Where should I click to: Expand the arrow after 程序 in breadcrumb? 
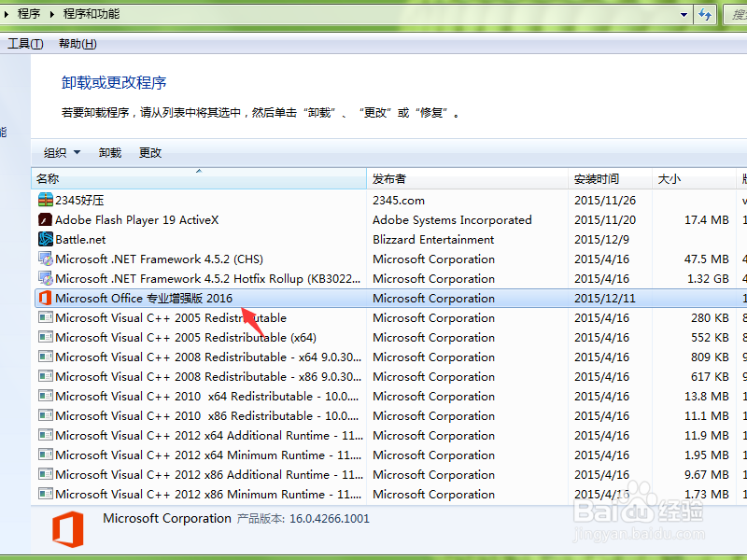(x=52, y=14)
